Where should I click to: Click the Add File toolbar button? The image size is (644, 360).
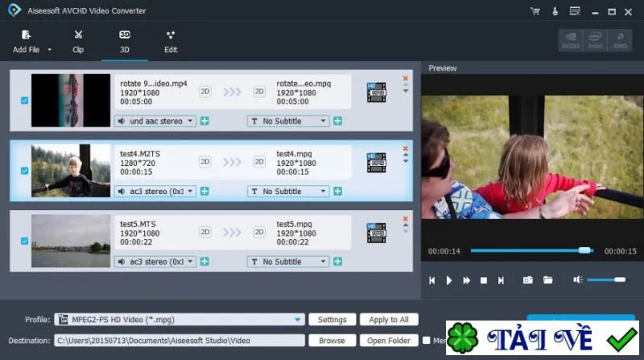point(26,42)
